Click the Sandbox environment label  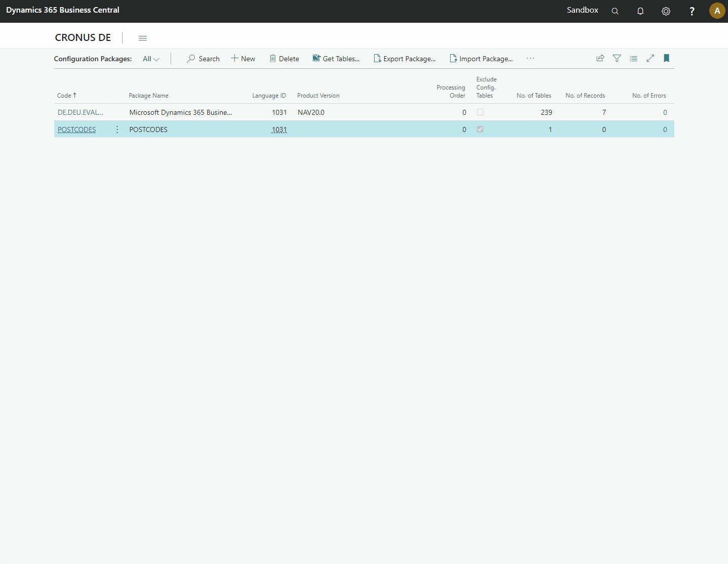tap(582, 10)
